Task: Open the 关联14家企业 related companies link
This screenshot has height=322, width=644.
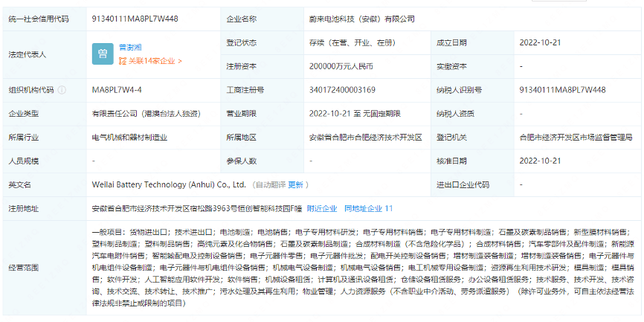Action: (x=150, y=61)
